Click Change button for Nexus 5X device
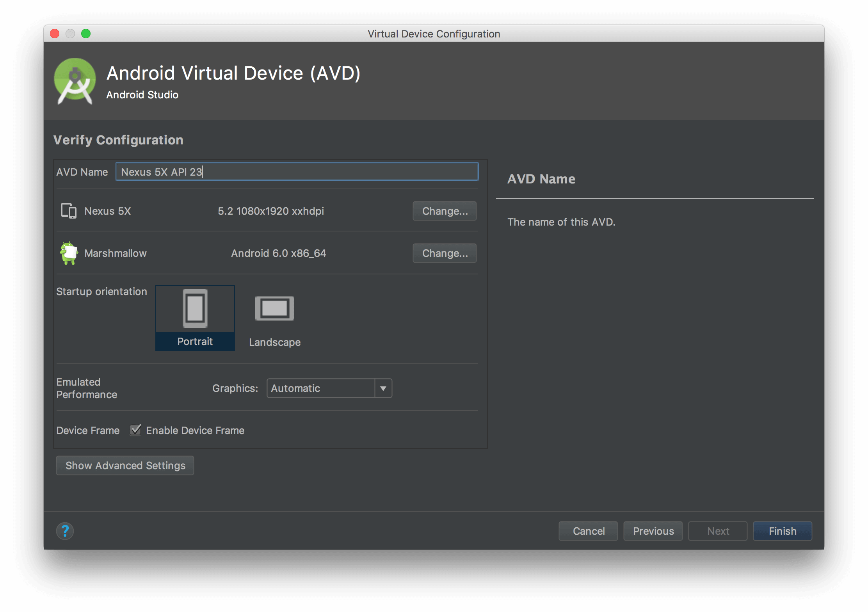The height and width of the screenshot is (612, 868). 445,211
